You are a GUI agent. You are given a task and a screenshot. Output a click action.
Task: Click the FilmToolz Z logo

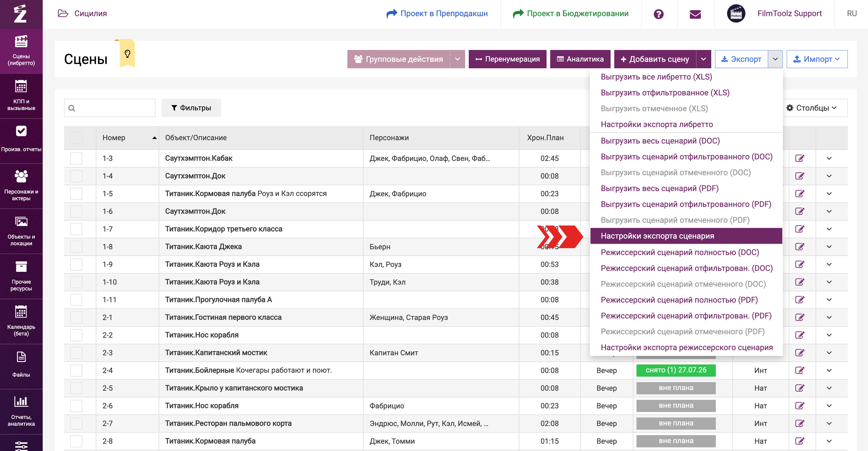click(x=20, y=13)
